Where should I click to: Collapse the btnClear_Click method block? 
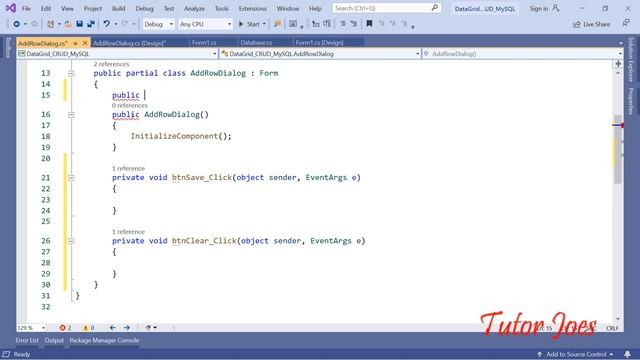coord(71,241)
